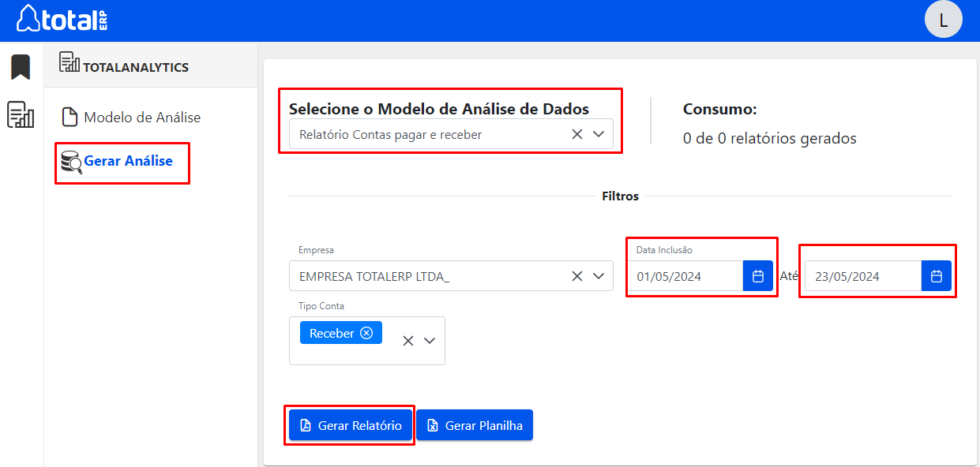Expand the Empresa dropdown
The width and height of the screenshot is (980, 467).
pyautogui.click(x=599, y=276)
